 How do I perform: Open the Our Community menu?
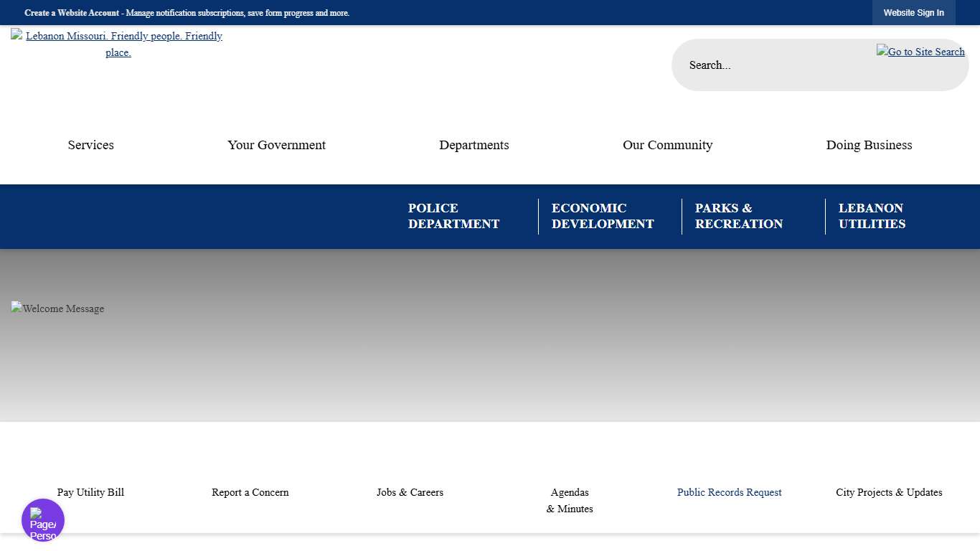click(667, 145)
